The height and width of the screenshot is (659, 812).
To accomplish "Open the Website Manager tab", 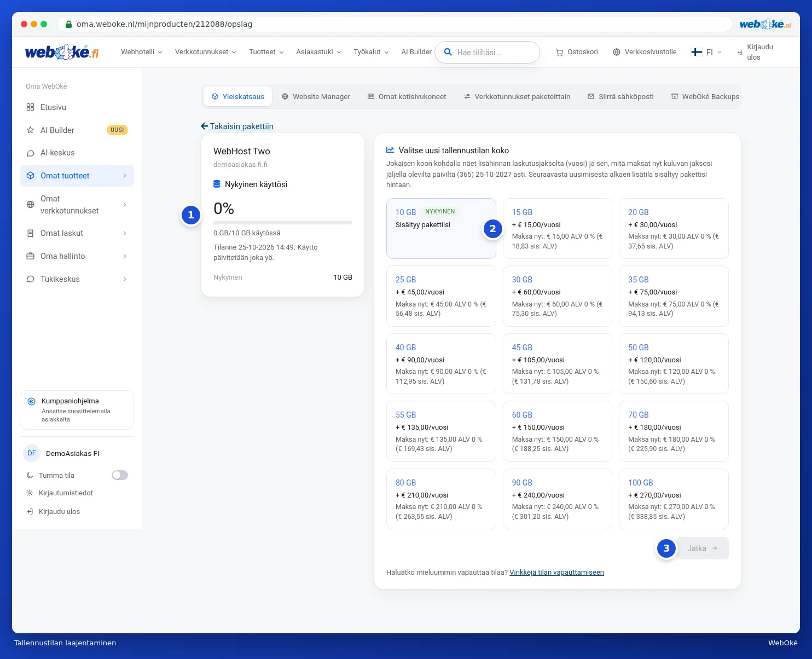I will point(316,96).
